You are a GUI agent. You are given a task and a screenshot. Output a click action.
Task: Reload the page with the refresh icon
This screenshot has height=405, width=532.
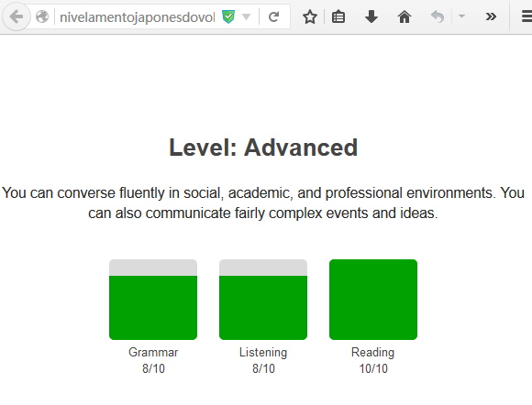coord(274,16)
